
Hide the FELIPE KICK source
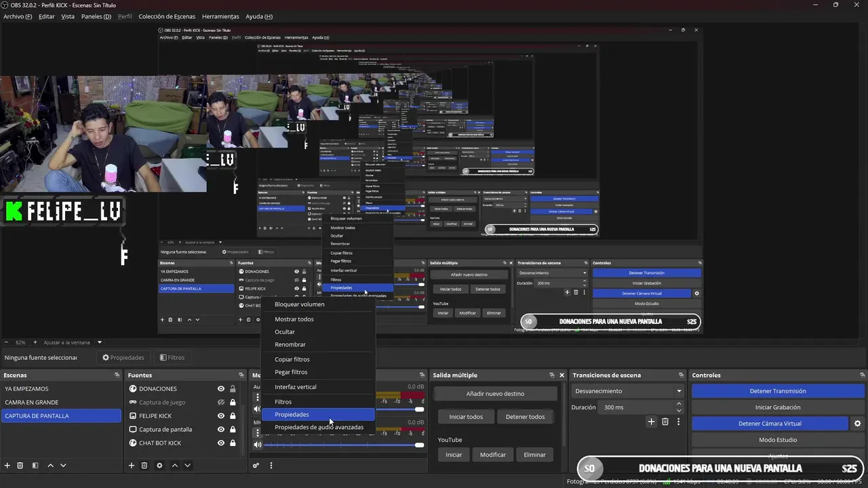coord(220,415)
